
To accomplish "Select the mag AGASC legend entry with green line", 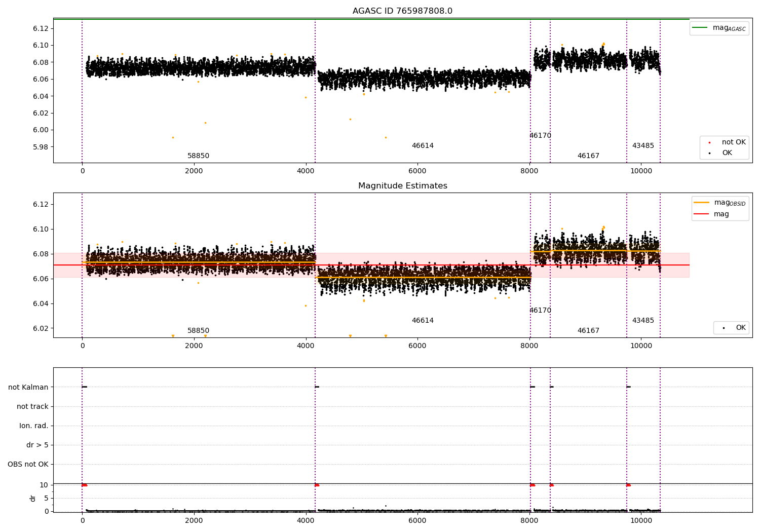I will pyautogui.click(x=719, y=28).
